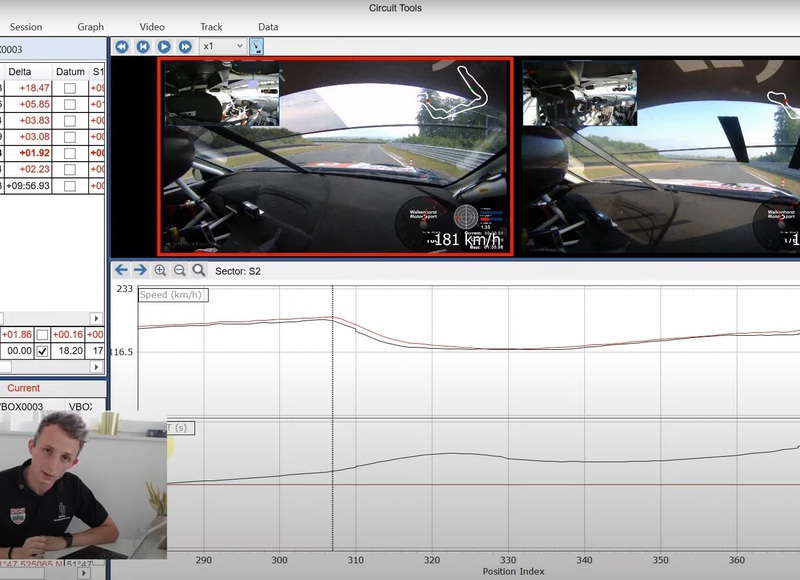800x580 pixels.
Task: Click the dotted cursor line on speed graph
Action: tap(333, 418)
